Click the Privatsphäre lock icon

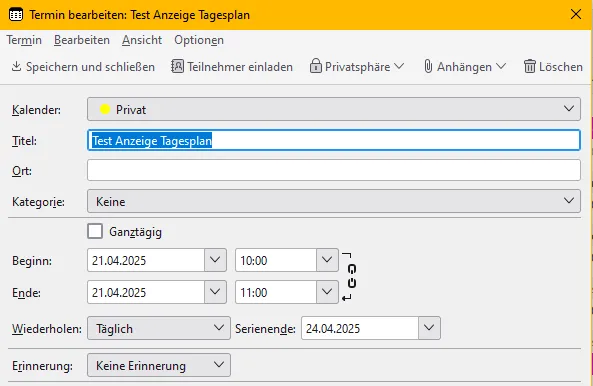tap(315, 66)
